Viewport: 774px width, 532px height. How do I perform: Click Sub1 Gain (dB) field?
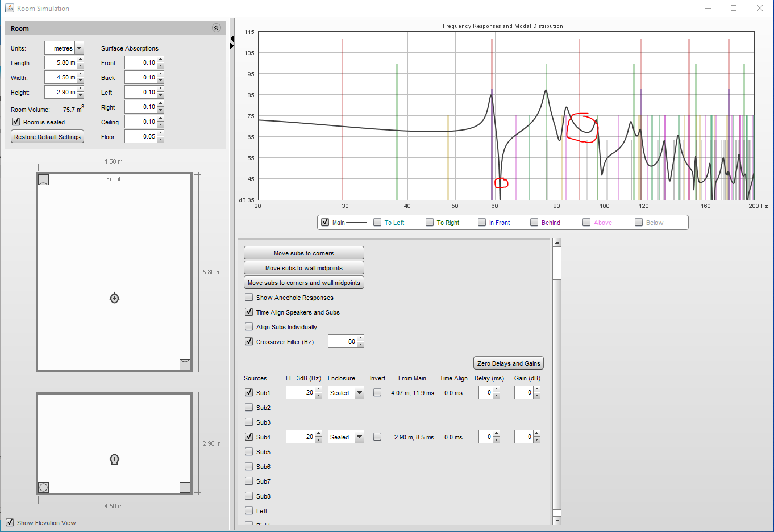coord(523,392)
